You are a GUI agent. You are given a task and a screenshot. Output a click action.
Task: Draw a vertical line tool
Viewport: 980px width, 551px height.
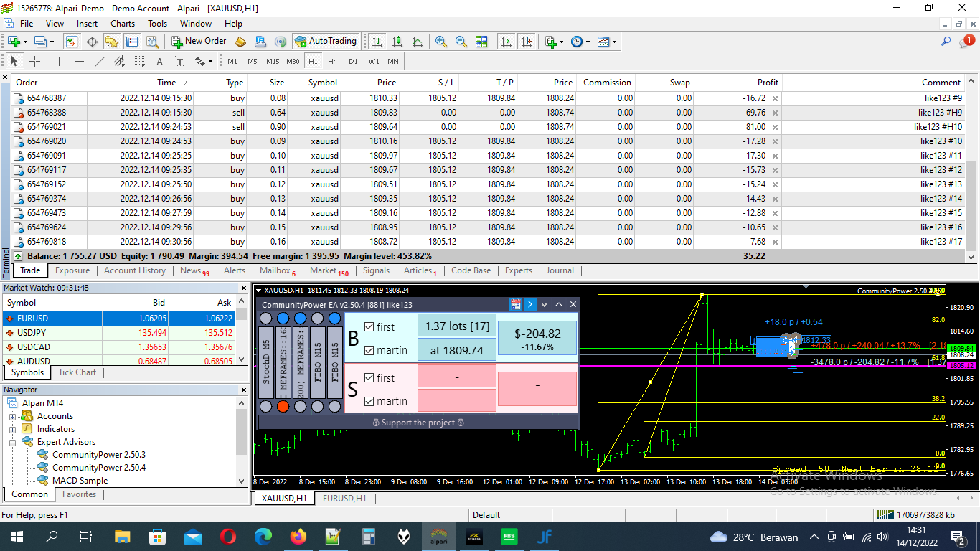pos(59,62)
